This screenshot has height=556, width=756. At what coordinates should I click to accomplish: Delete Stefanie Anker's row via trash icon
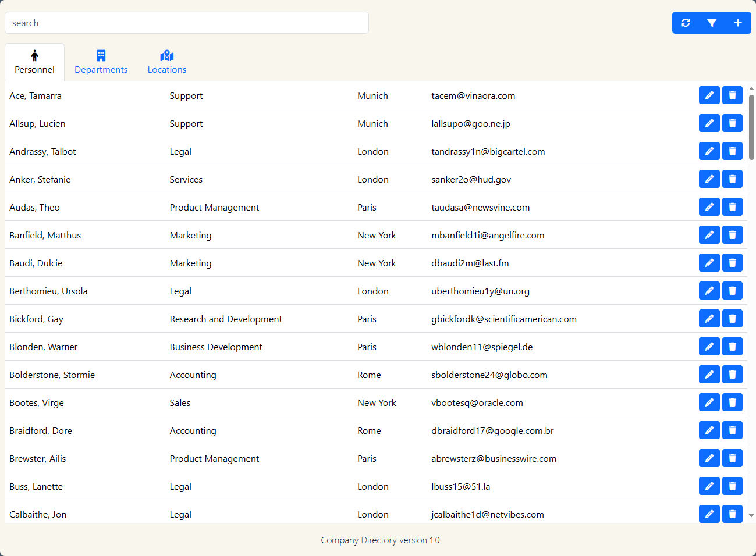[x=732, y=179]
